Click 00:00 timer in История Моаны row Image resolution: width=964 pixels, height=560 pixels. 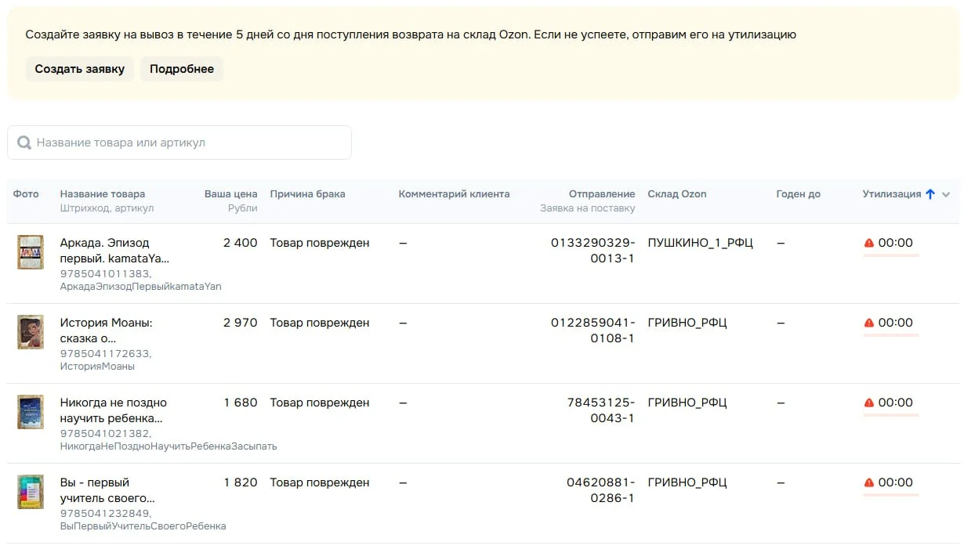(896, 323)
